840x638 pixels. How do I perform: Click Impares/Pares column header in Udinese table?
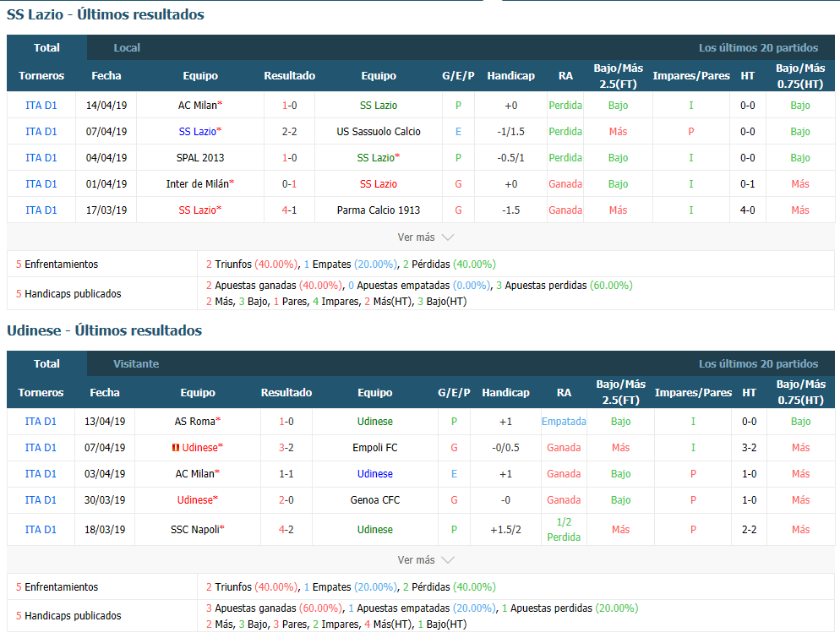pyautogui.click(x=693, y=393)
